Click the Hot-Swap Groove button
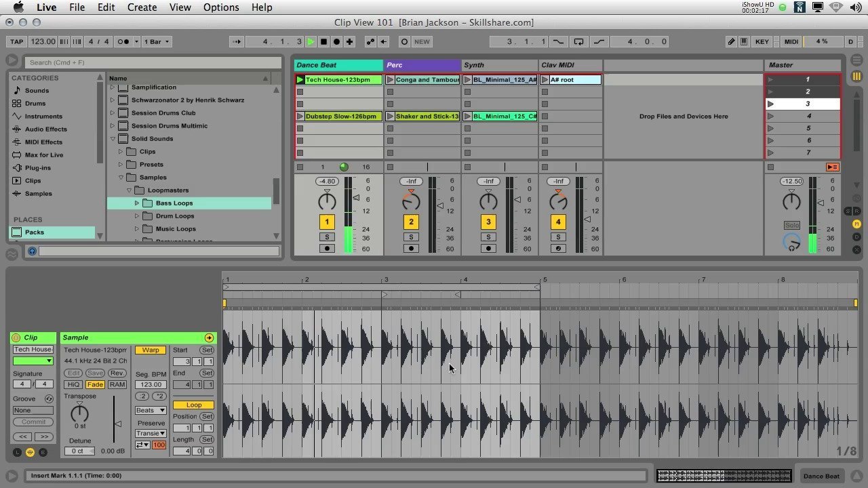The image size is (868, 488). pyautogui.click(x=48, y=399)
